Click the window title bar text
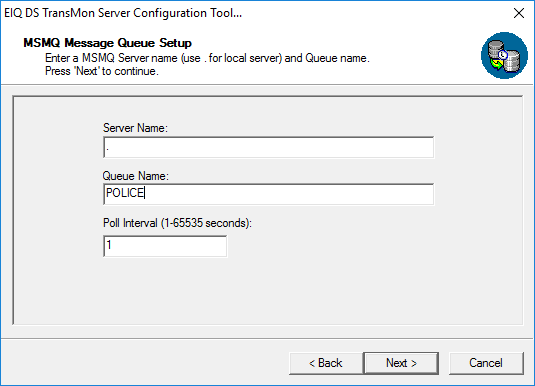 tap(123, 13)
